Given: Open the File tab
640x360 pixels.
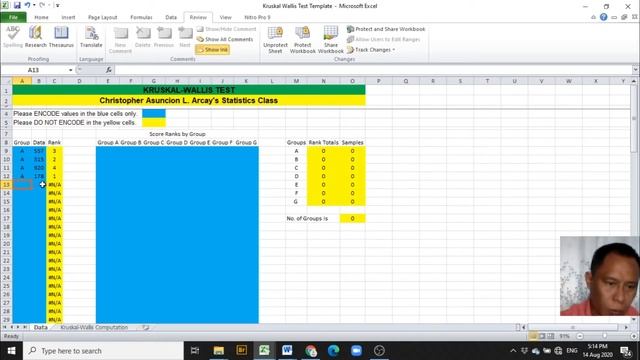Looking at the screenshot, I should coord(13,17).
